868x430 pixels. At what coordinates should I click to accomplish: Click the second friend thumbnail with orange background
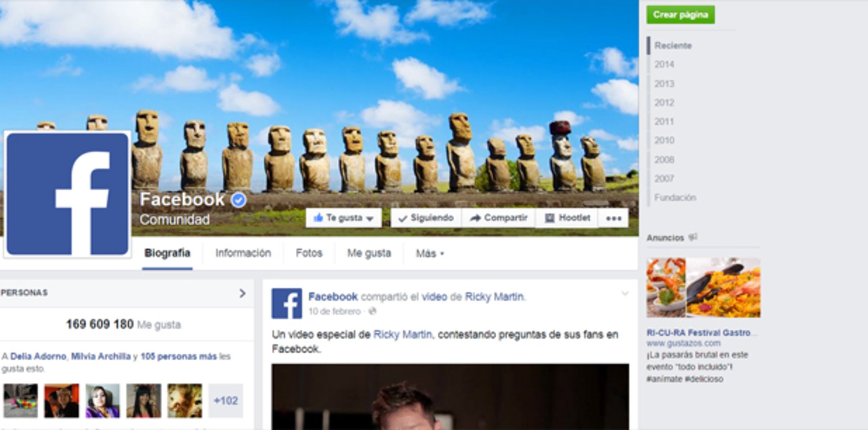tap(62, 400)
